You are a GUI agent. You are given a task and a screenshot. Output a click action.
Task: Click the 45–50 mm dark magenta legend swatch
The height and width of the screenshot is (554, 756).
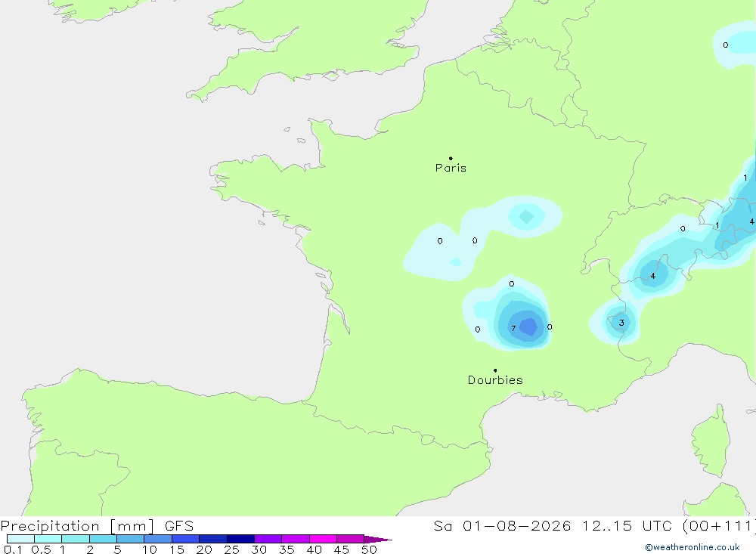351,539
